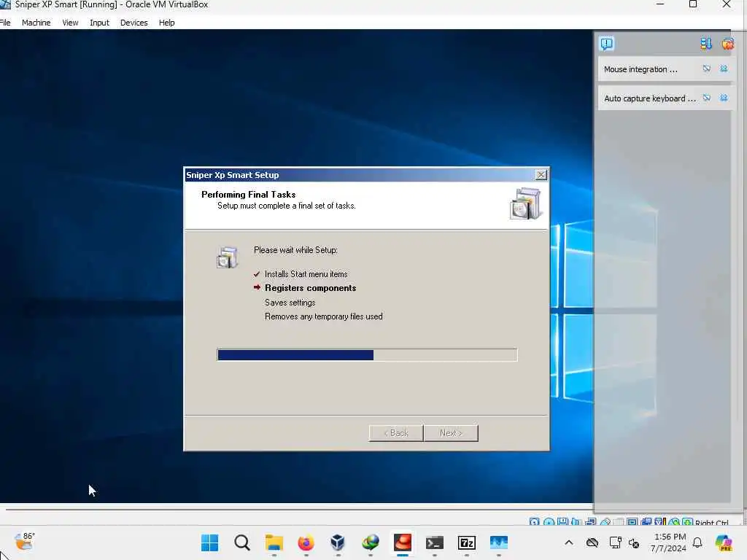Screen dimensions: 747x560
Task: Dismiss the Mouse integration notification
Action: tap(724, 69)
